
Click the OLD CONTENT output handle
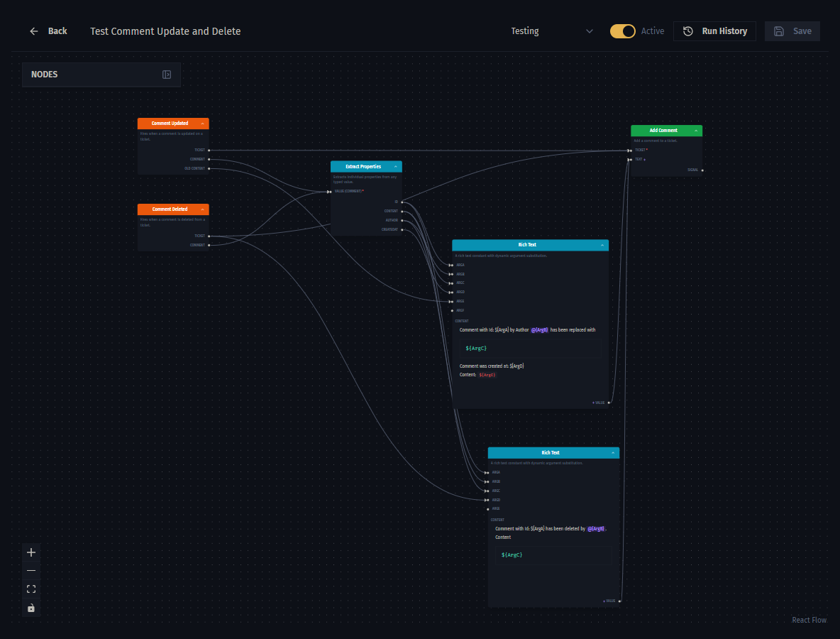coord(209,168)
